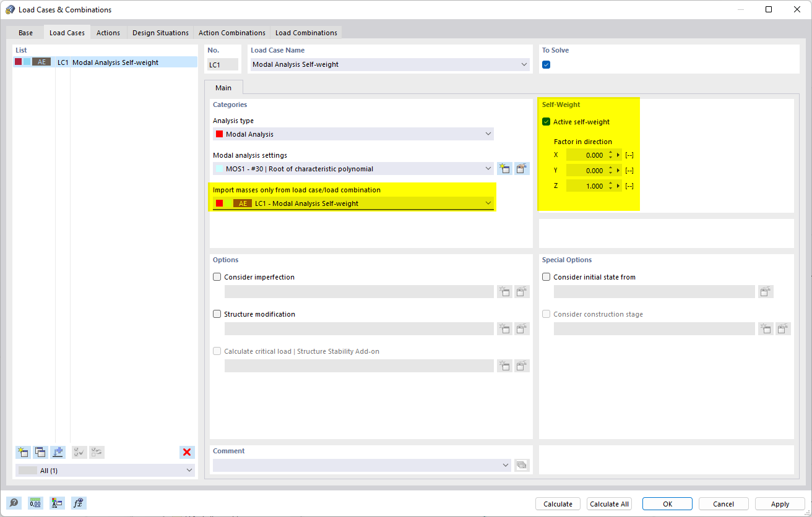This screenshot has width=812, height=517.
Task: Expand the Comment dropdown
Action: (x=506, y=465)
